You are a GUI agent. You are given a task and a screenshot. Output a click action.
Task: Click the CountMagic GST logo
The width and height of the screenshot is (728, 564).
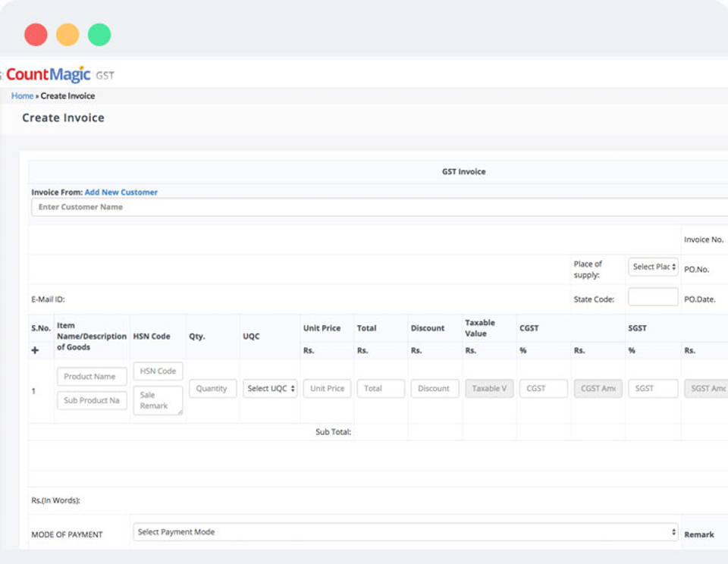(x=60, y=75)
